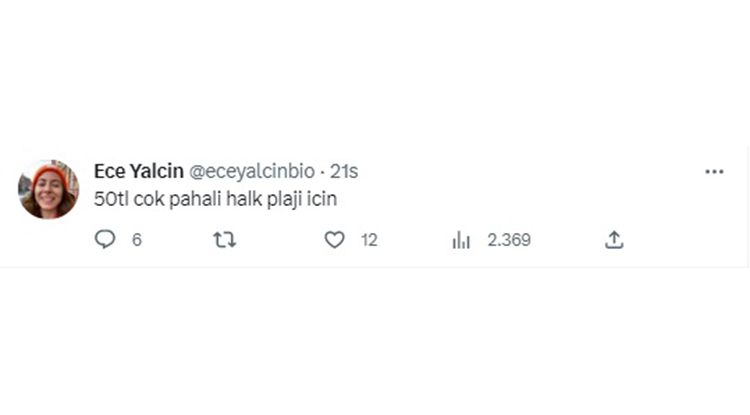The width and height of the screenshot is (750, 415).
Task: Click the view count 2.369
Action: (x=509, y=240)
